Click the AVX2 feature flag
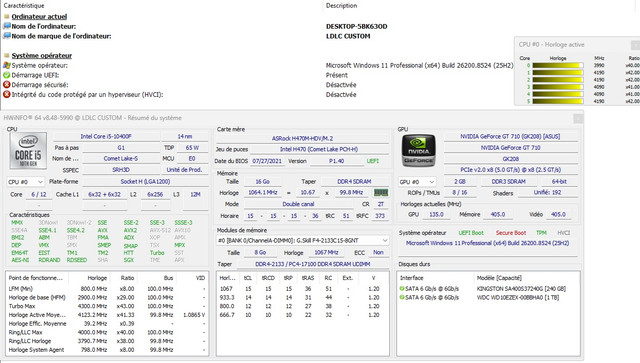The height and width of the screenshot is (363, 640). point(131,230)
